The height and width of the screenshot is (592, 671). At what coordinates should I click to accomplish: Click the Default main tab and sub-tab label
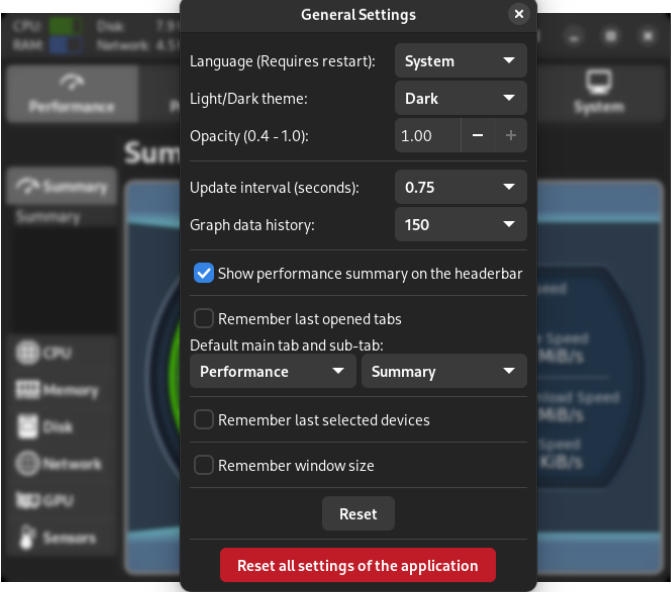(287, 345)
